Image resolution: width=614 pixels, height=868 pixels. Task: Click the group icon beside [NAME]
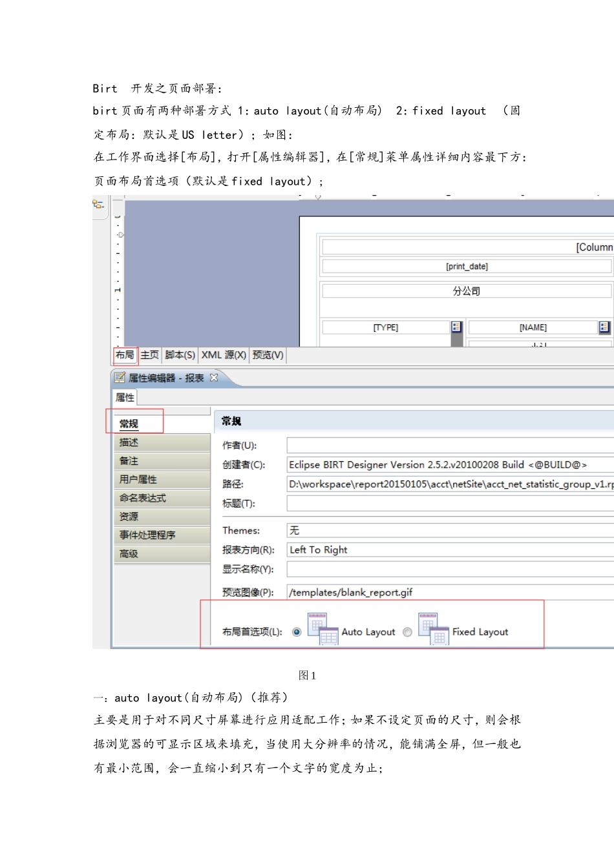(604, 327)
